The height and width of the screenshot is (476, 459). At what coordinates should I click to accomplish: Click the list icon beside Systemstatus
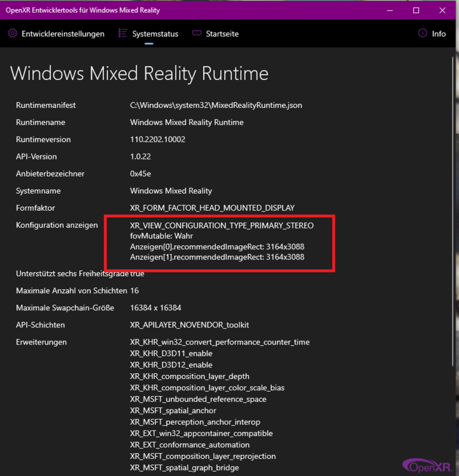click(x=123, y=33)
